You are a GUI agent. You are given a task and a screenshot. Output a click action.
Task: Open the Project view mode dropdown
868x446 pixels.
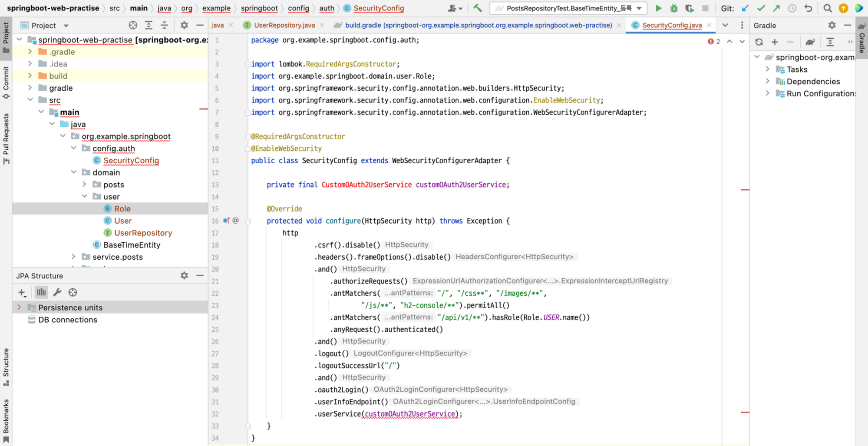(66, 26)
